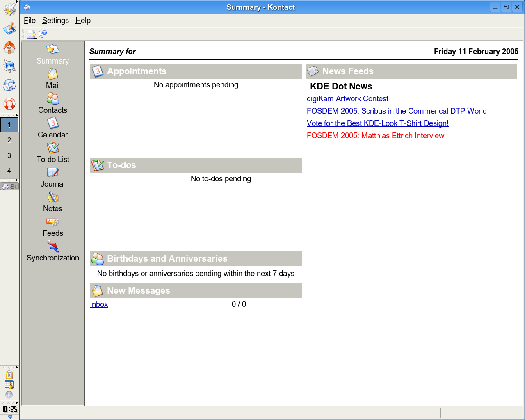Click the What's This help toolbar icon
The height and width of the screenshot is (420, 525).
tap(43, 34)
